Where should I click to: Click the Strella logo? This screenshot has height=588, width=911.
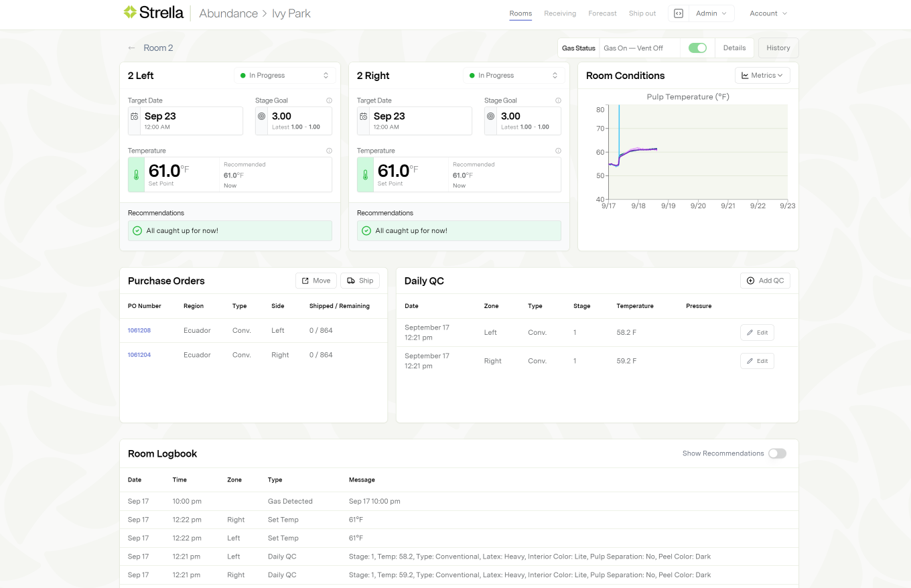pos(153,12)
